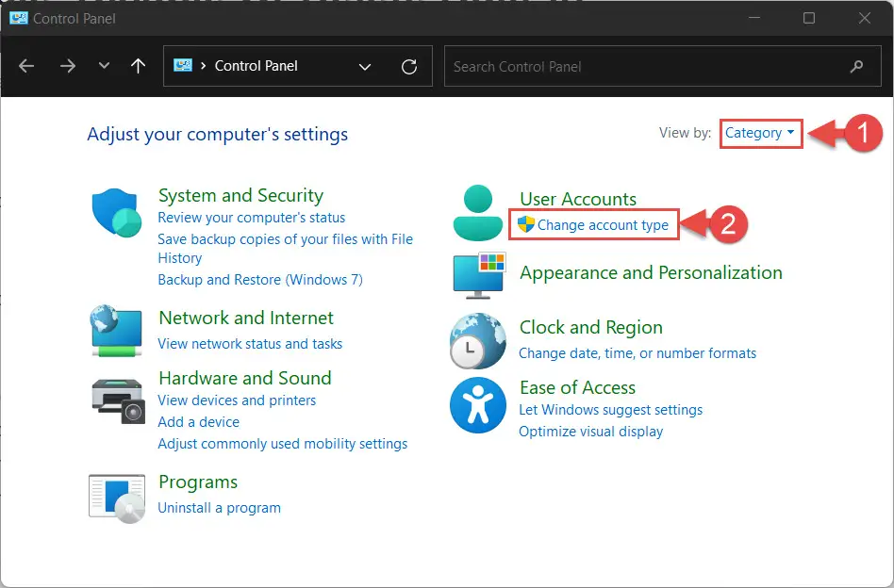Select the Add a device link
The height and width of the screenshot is (588, 894).
point(198,422)
